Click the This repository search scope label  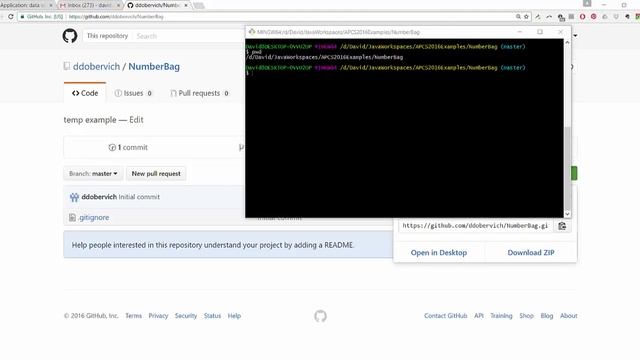click(107, 36)
